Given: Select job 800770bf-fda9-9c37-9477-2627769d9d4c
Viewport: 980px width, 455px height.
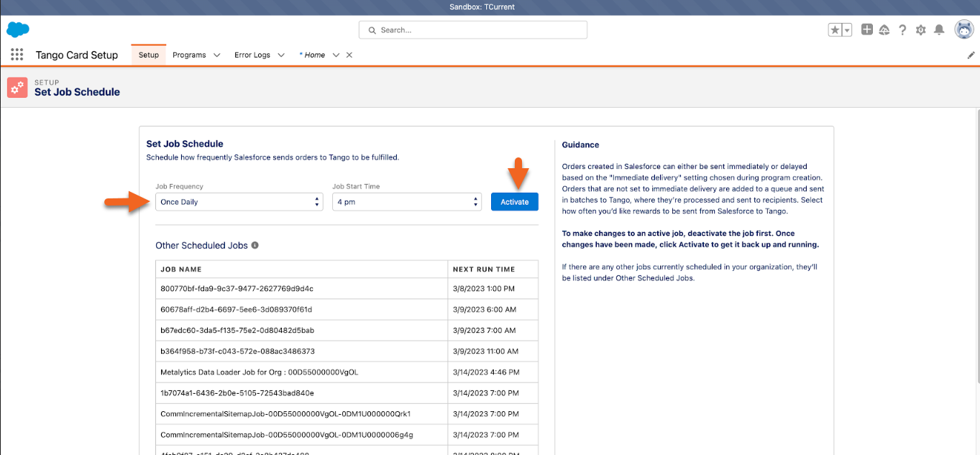Looking at the screenshot, I should click(237, 289).
